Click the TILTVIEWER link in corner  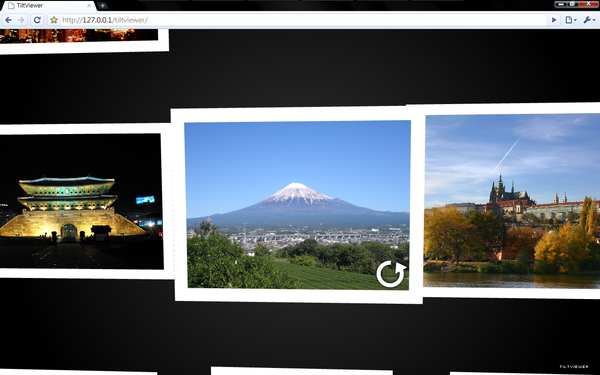574,367
